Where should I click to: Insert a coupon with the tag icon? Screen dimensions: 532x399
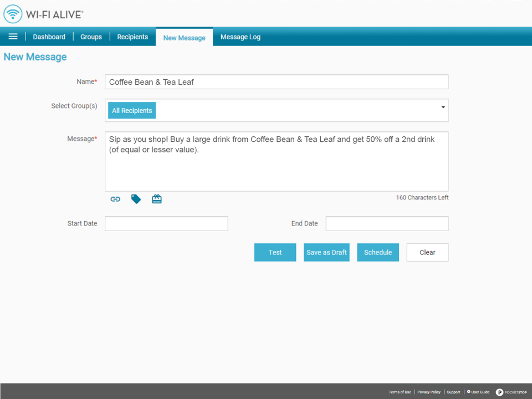pos(136,199)
